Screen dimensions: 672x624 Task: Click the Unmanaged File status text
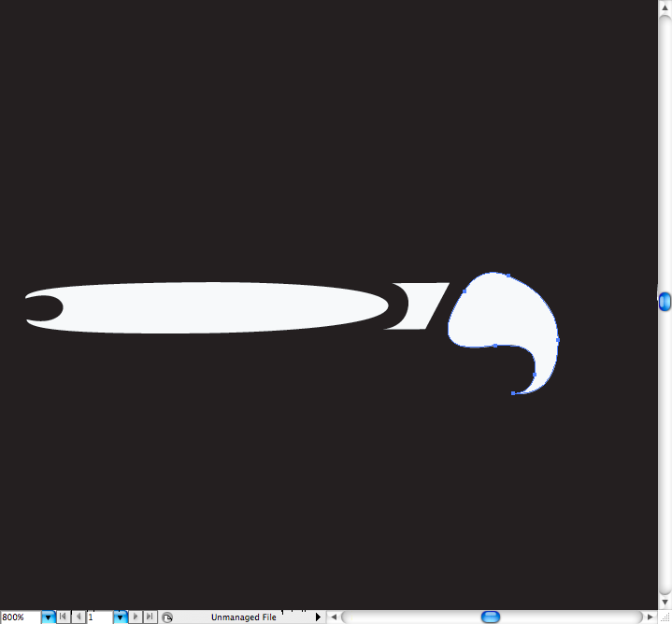[243, 617]
